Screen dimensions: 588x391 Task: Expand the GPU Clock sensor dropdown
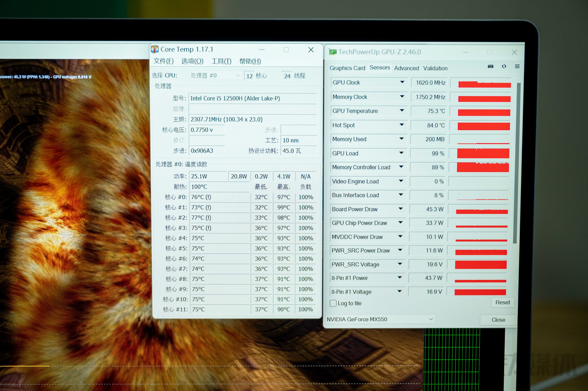(x=402, y=82)
